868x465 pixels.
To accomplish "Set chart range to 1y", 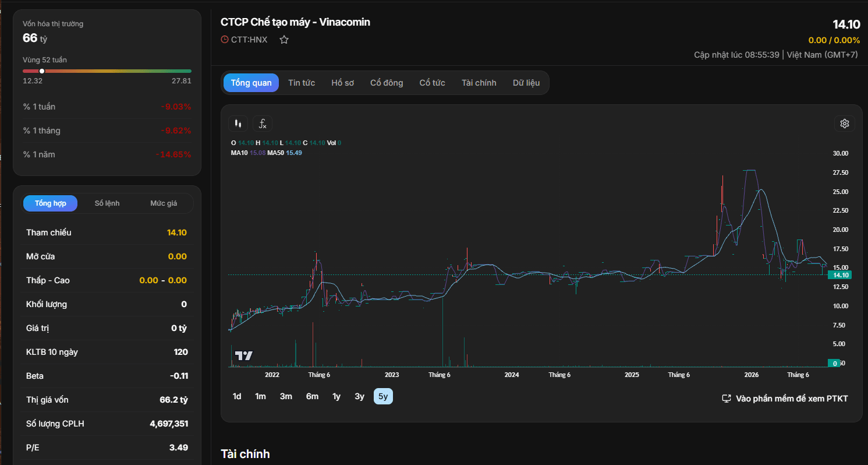I will tap(336, 396).
